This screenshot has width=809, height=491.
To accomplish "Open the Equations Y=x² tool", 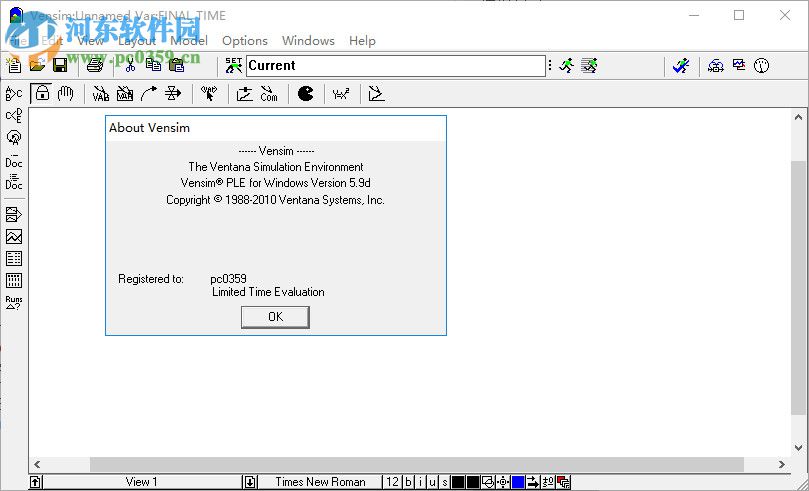I will pos(341,94).
